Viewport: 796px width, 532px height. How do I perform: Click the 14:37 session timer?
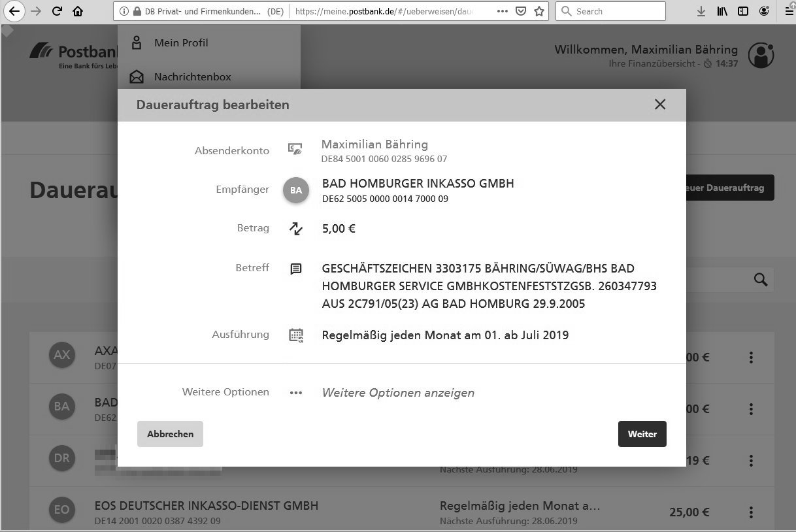pyautogui.click(x=727, y=64)
